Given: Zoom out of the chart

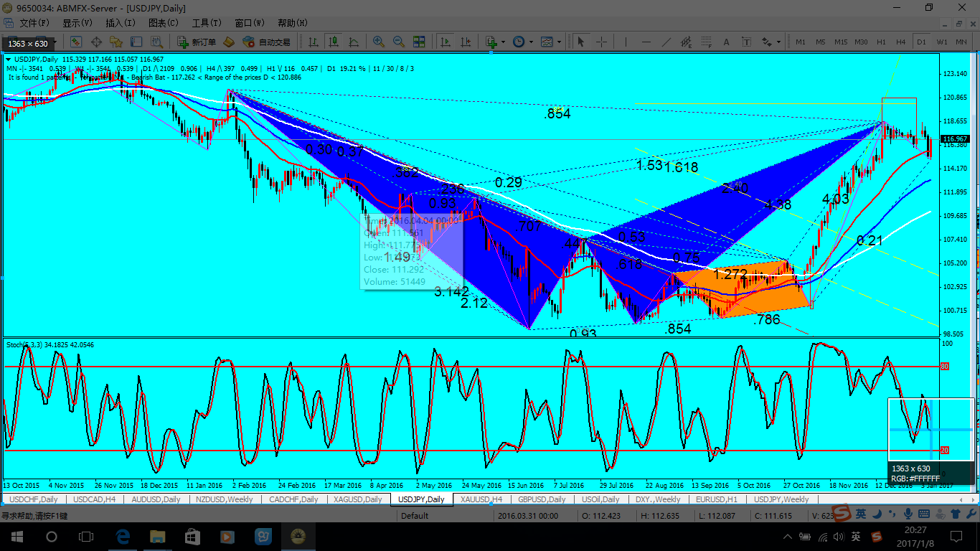Looking at the screenshot, I should [398, 42].
